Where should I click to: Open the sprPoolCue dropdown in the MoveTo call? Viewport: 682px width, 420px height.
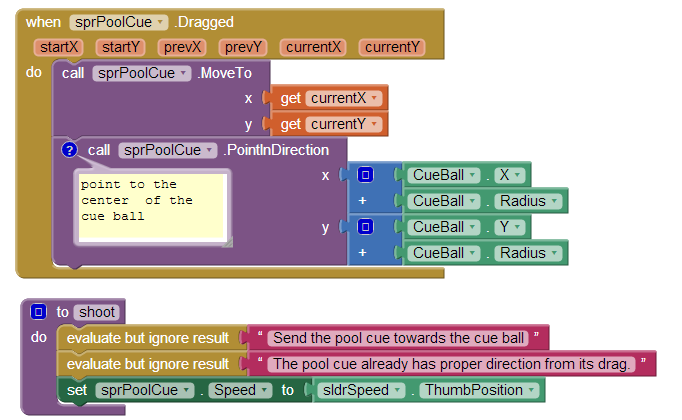point(142,73)
